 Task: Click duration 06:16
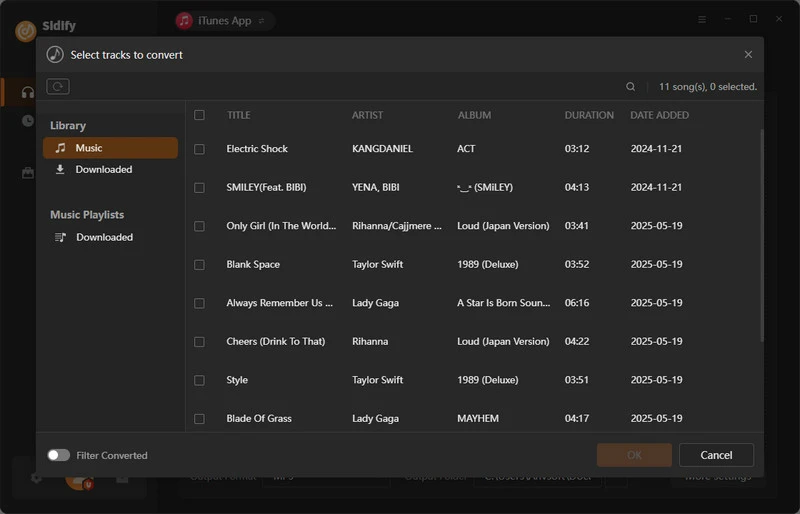click(577, 303)
